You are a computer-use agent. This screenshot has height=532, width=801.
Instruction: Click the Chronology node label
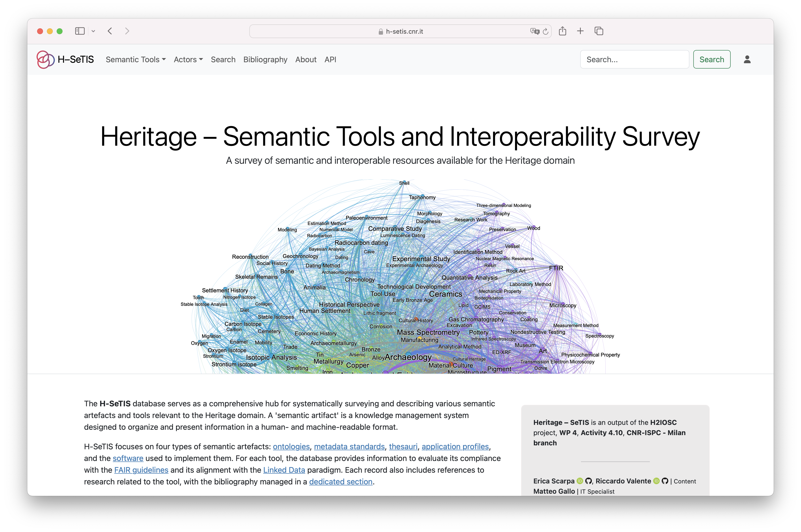coord(359,280)
